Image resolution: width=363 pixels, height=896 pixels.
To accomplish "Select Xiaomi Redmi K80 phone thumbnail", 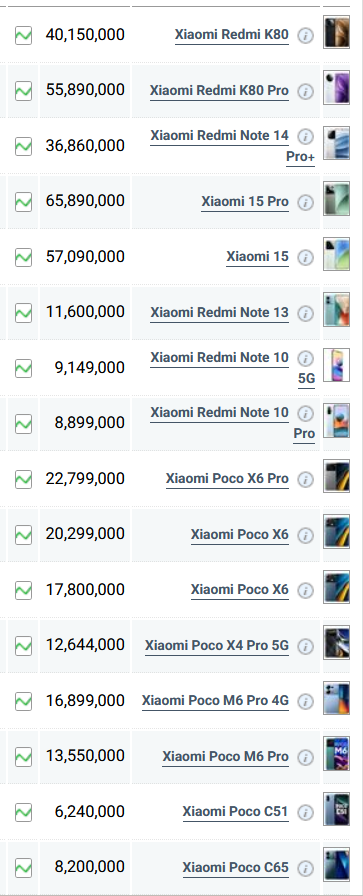I will click(x=336, y=33).
